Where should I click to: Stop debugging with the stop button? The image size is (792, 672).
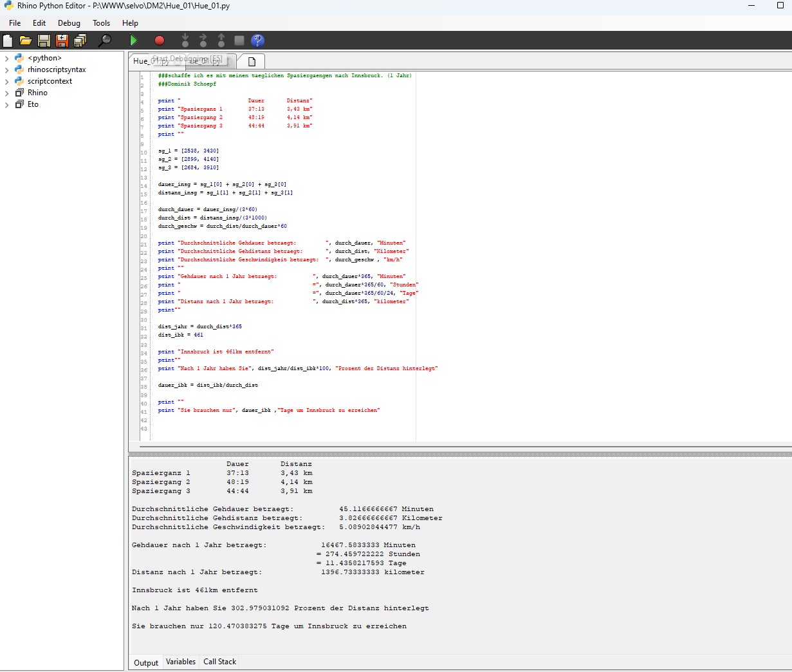(x=239, y=40)
